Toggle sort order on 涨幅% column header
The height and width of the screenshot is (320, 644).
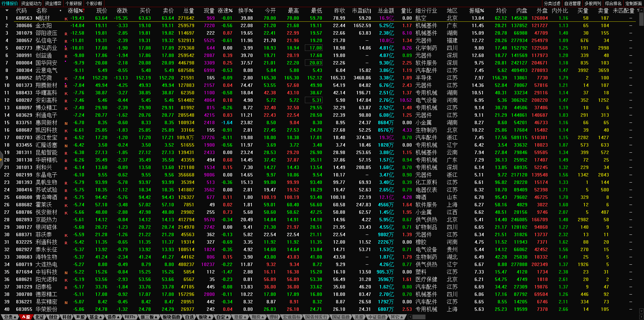(x=75, y=11)
